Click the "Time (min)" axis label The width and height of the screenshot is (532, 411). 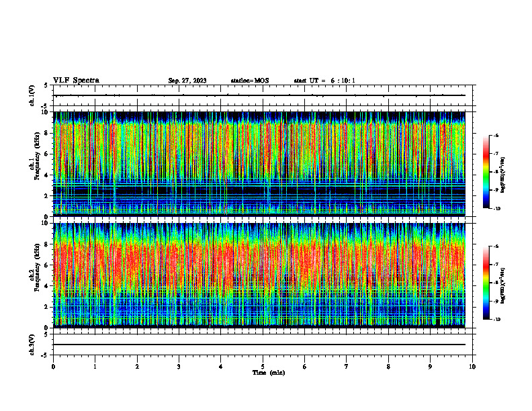tap(269, 373)
